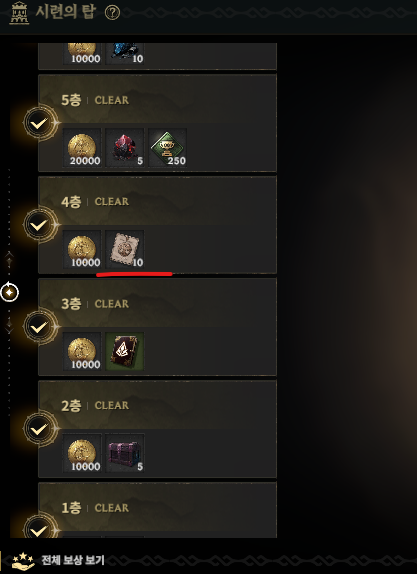Image resolution: width=417 pixels, height=574 pixels.
Task: Click the upper diamond arrow on floor scroller
Action: (x=9, y=260)
